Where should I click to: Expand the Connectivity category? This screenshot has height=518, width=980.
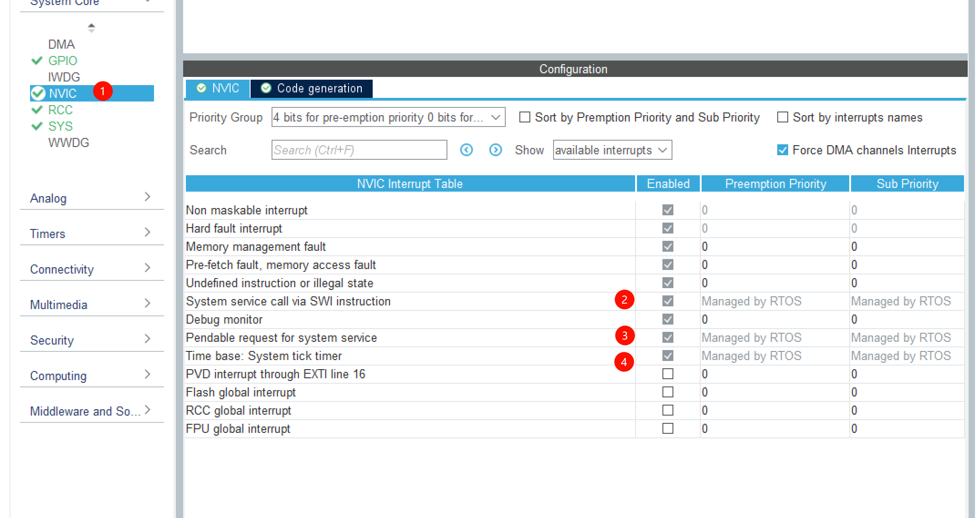point(91,269)
